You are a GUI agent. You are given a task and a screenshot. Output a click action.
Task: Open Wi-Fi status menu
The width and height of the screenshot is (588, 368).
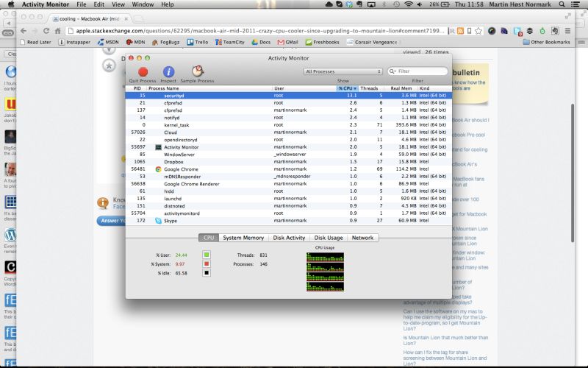409,4
